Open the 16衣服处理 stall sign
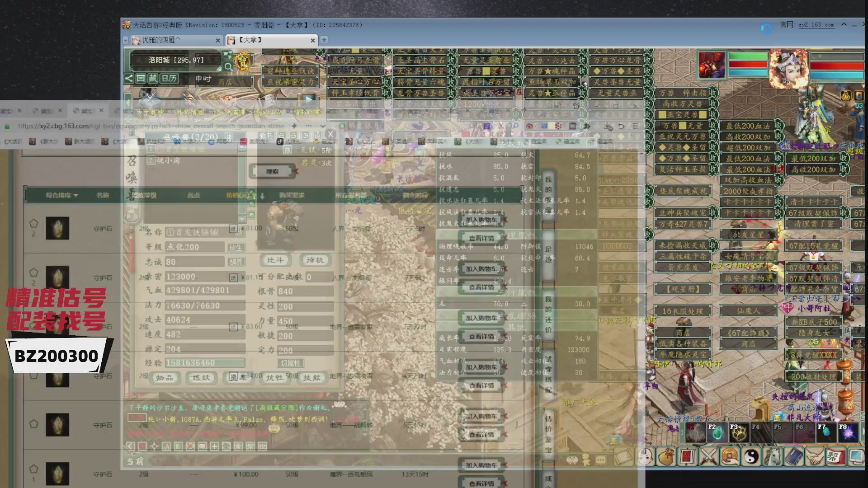868x488 pixels. [683, 311]
